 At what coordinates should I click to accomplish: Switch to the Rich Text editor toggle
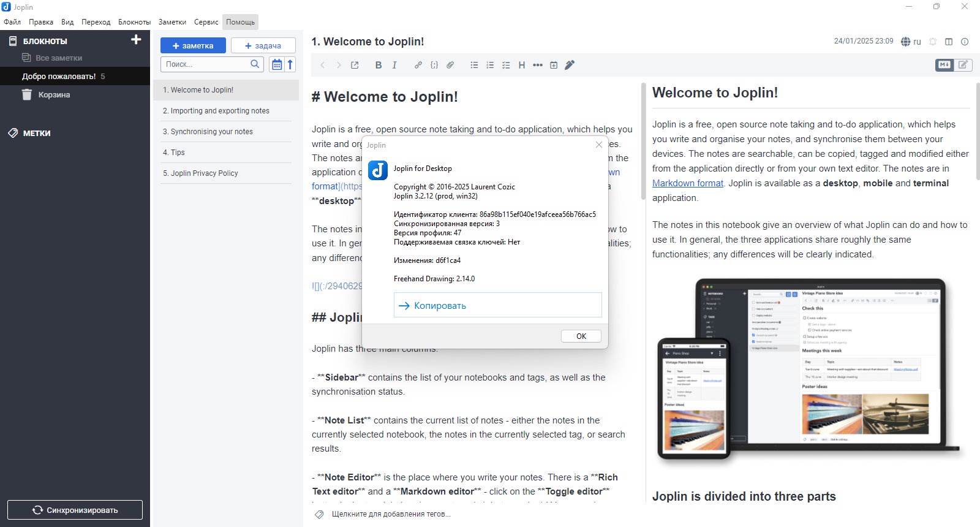(x=963, y=64)
